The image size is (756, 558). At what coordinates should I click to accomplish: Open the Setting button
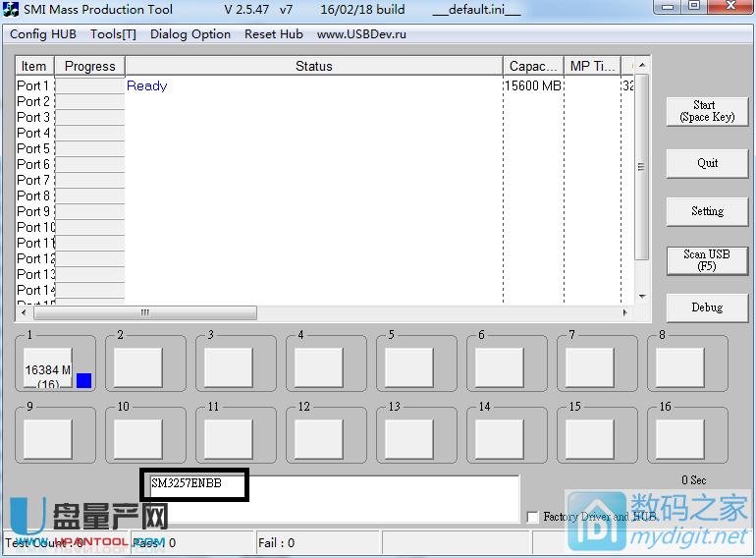[x=706, y=211]
